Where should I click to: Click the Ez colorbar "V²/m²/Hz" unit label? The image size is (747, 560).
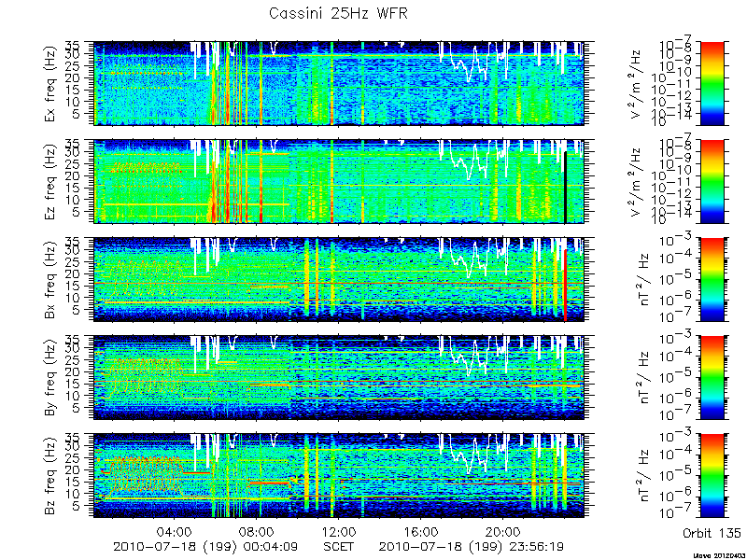637,182
